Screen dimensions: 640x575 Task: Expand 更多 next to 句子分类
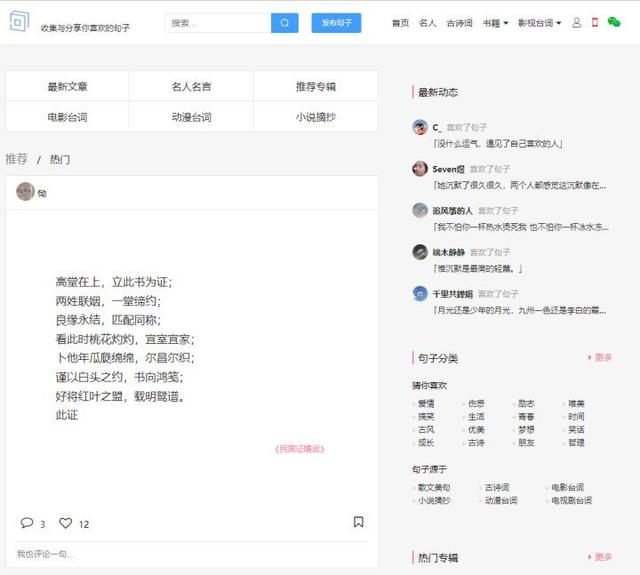[x=600, y=358]
